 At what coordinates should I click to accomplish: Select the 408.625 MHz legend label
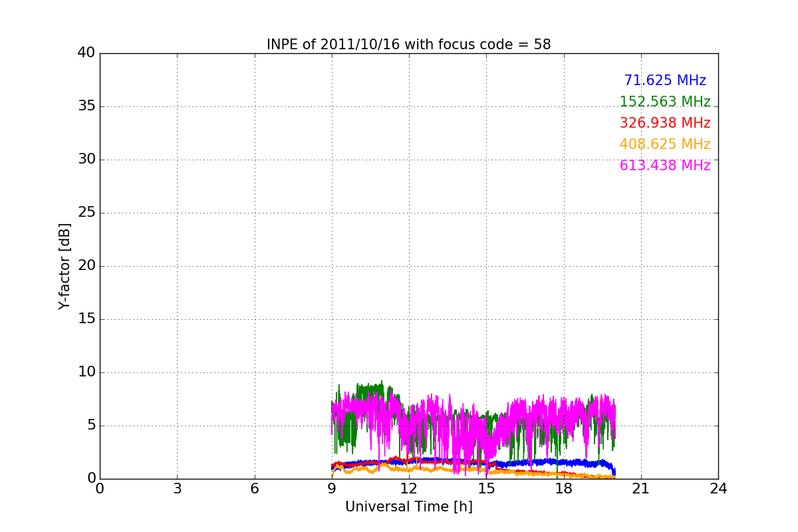pyautogui.click(x=665, y=144)
